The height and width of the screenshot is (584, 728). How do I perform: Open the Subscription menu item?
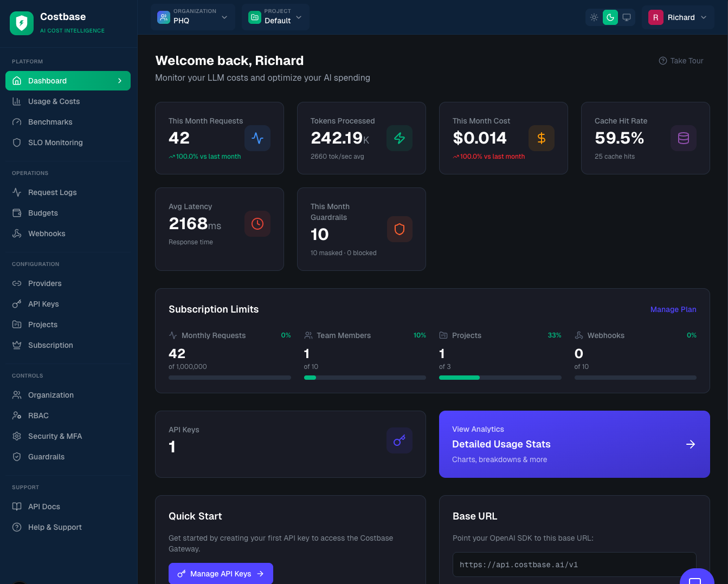pyautogui.click(x=68, y=345)
